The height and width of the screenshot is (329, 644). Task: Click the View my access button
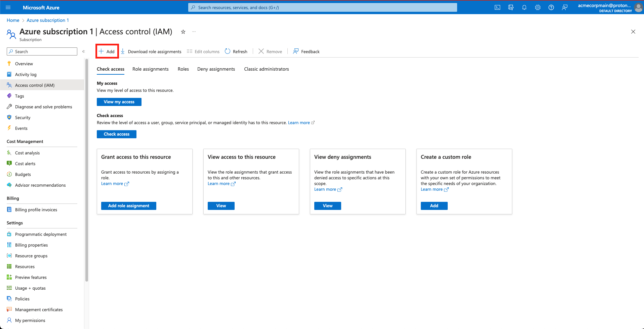[x=119, y=102]
